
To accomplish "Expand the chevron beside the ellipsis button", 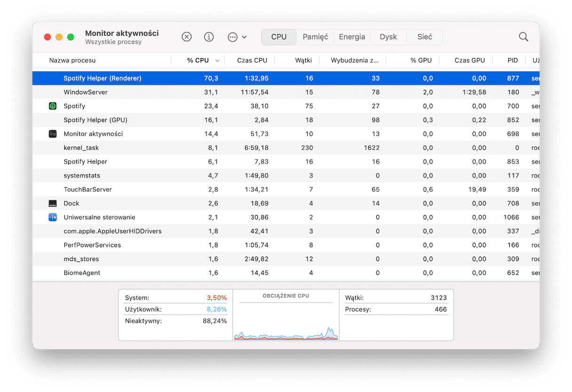I will coord(245,37).
